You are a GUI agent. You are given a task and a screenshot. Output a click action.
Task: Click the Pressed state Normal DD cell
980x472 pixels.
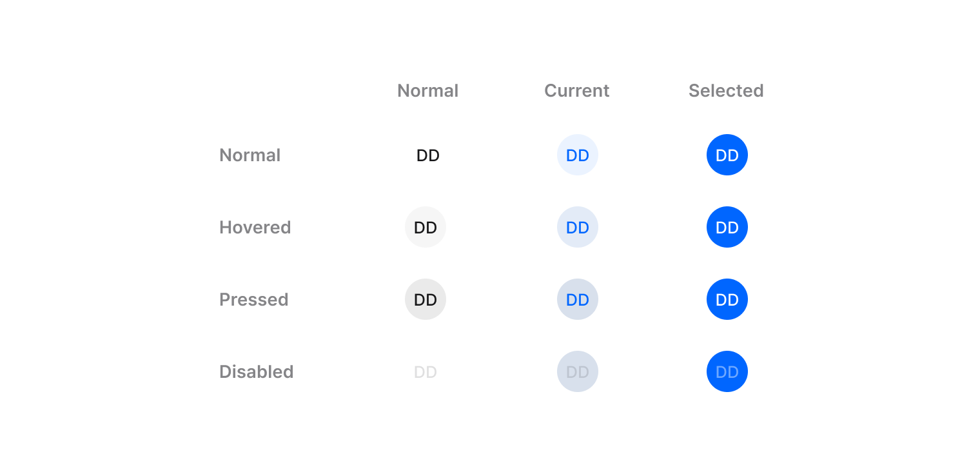(x=426, y=300)
